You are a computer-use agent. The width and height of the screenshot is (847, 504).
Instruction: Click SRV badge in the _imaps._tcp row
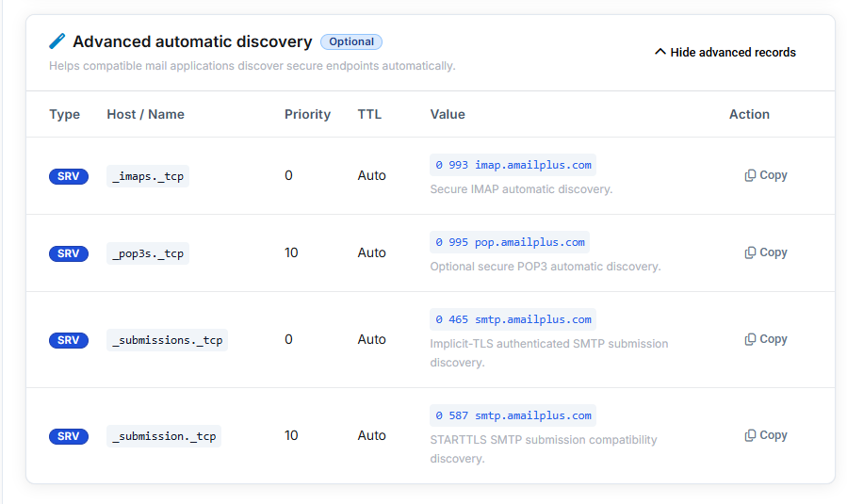tap(69, 176)
